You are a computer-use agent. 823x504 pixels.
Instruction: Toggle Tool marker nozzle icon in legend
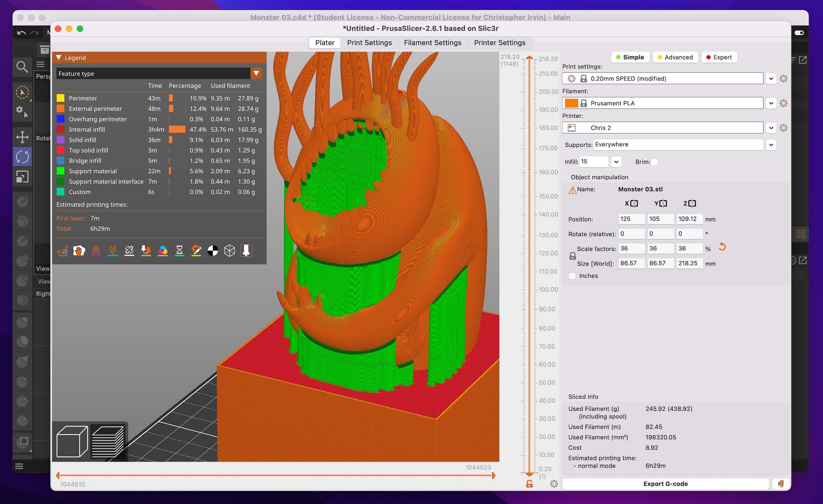(246, 251)
